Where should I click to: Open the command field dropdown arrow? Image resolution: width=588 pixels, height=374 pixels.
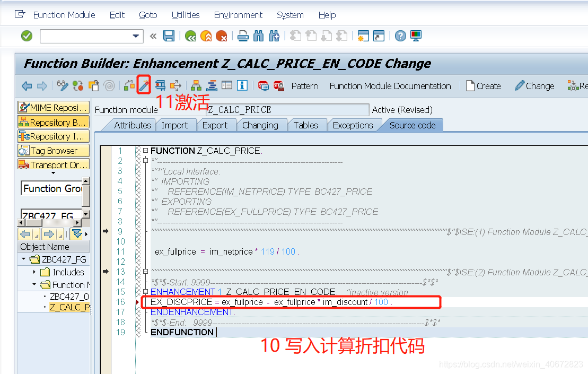tap(136, 37)
